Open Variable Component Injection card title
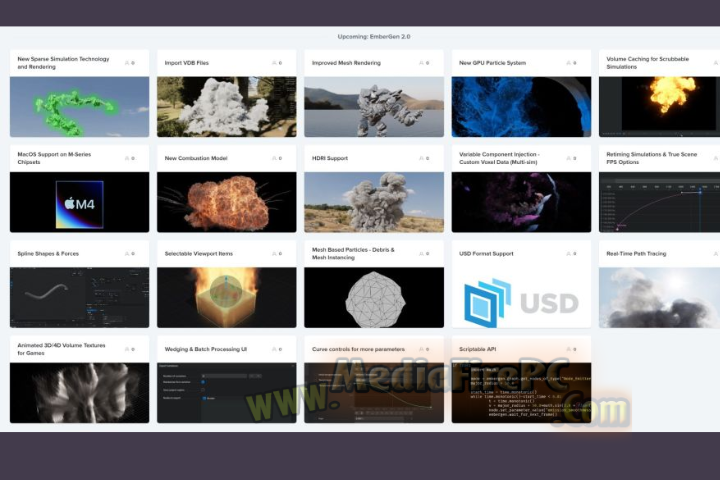The width and height of the screenshot is (720, 480). (x=499, y=158)
